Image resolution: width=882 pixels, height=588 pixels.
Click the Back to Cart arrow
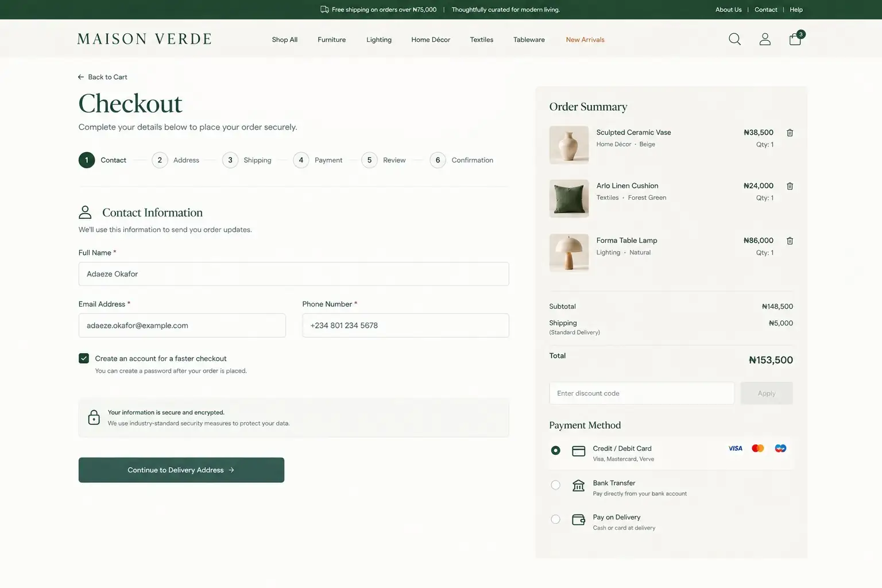[x=81, y=77]
